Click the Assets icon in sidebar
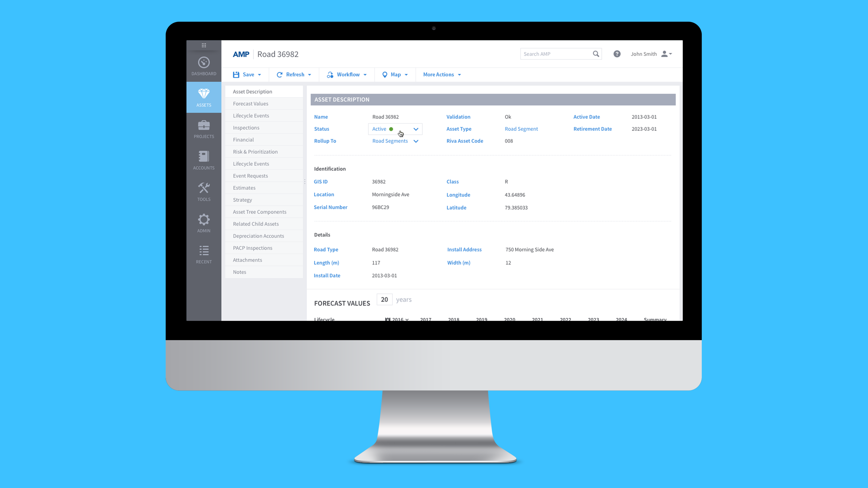Screen dimensions: 868x488 (203, 97)
